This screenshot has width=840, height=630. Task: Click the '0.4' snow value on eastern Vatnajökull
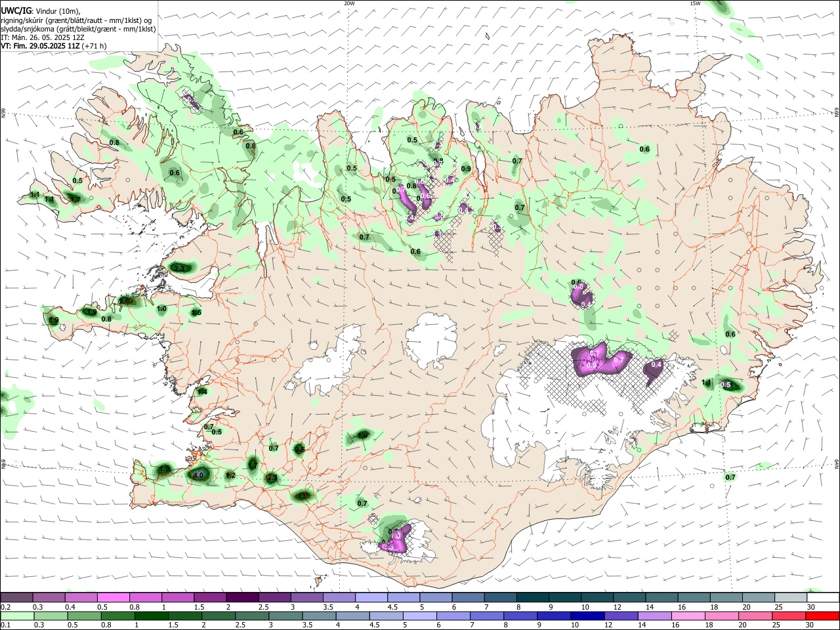pos(656,365)
